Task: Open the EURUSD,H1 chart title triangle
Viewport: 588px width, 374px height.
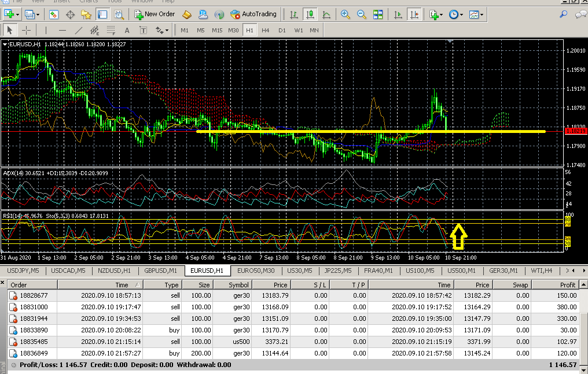Action: point(5,44)
